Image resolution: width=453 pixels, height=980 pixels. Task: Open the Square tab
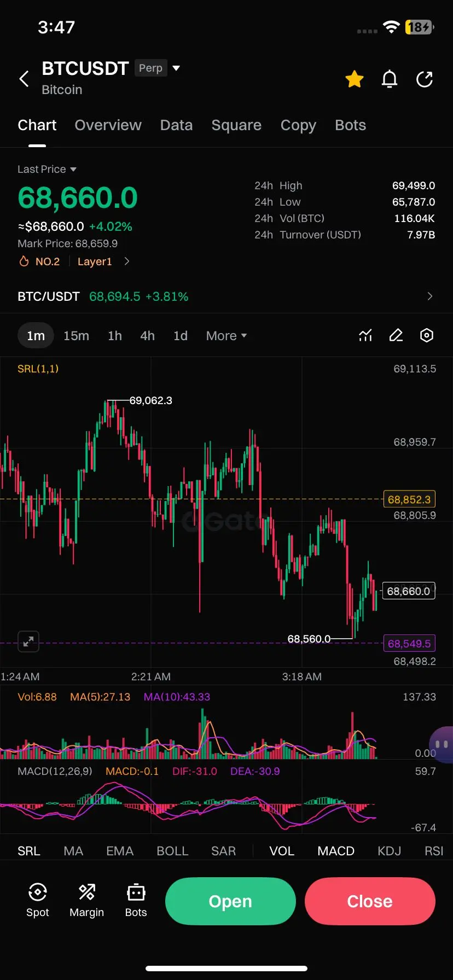236,125
